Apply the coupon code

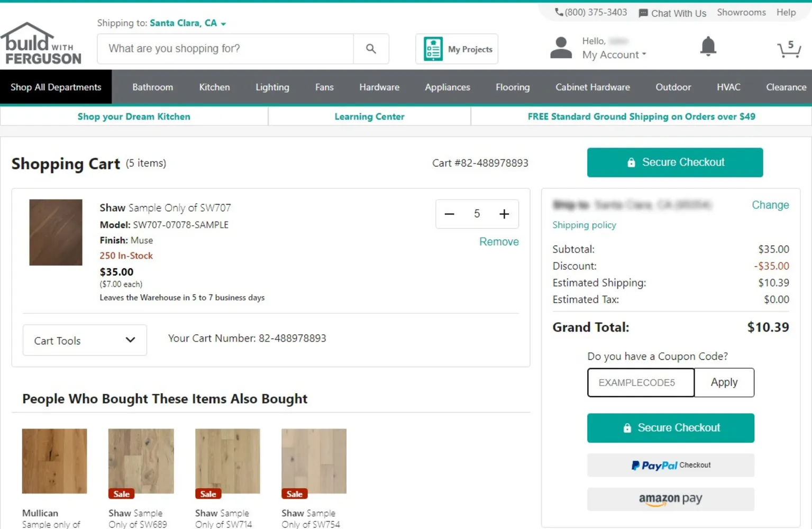(x=724, y=382)
